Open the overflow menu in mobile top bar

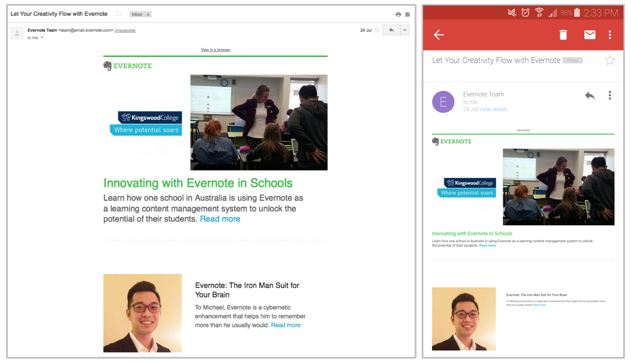pos(610,35)
